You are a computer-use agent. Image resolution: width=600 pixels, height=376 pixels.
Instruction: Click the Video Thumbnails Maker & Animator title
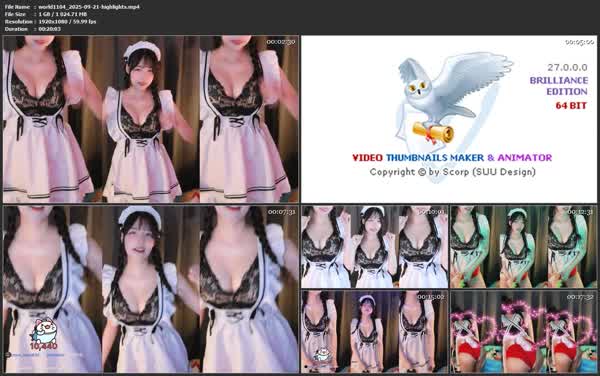tap(452, 158)
